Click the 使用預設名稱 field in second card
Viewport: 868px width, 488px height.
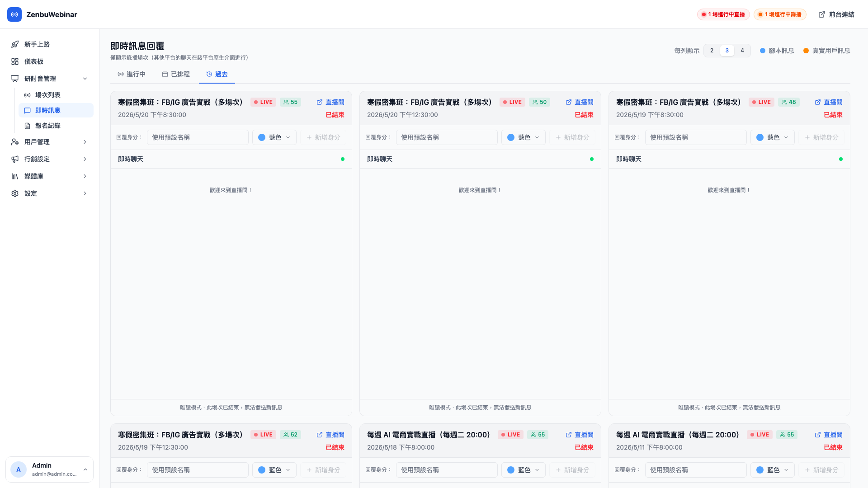(447, 137)
